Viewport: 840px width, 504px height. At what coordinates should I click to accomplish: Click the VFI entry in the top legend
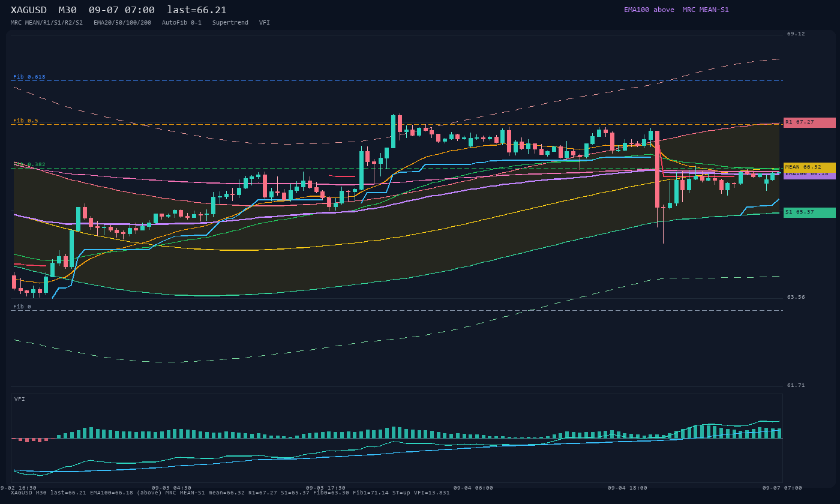pyautogui.click(x=265, y=23)
